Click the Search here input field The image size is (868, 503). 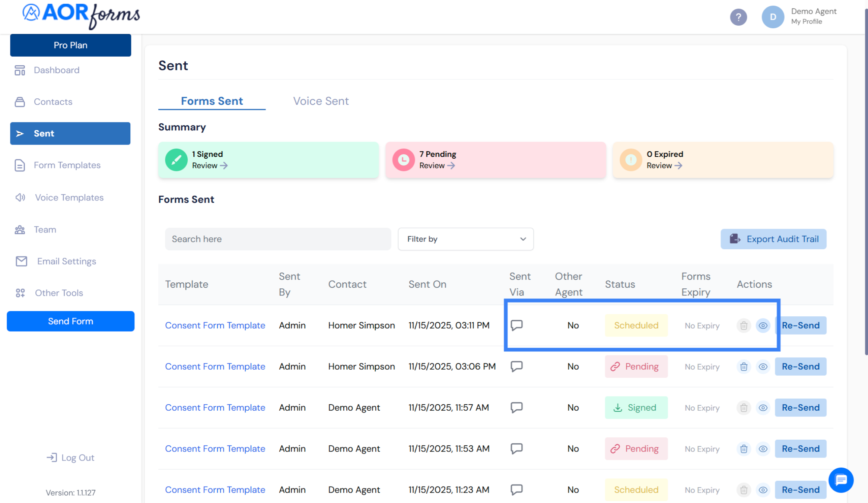pyautogui.click(x=278, y=239)
